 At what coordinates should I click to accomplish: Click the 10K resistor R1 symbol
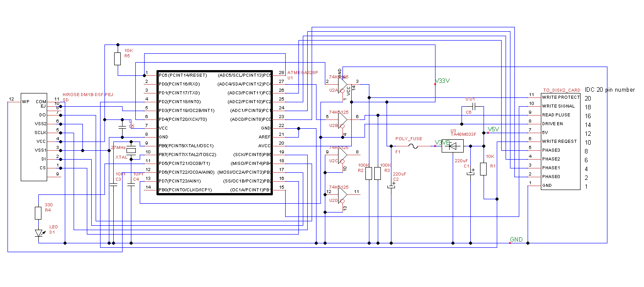coord(484,169)
